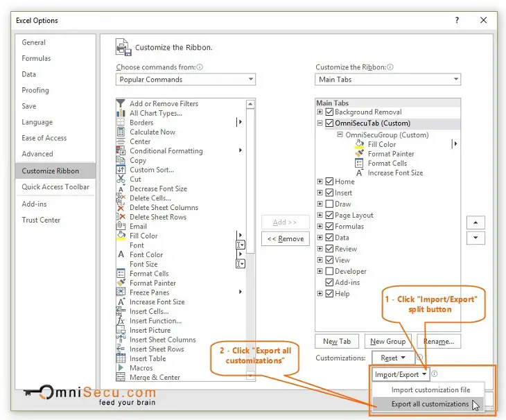
Task: Click the Insert Function fx icon
Action: click(x=121, y=321)
